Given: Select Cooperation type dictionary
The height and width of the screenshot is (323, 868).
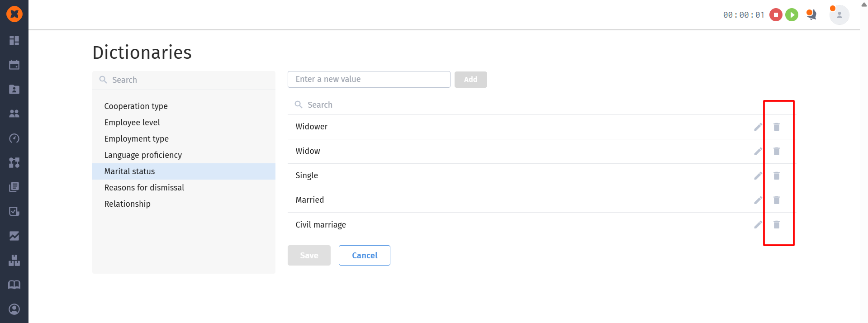Looking at the screenshot, I should pos(136,106).
